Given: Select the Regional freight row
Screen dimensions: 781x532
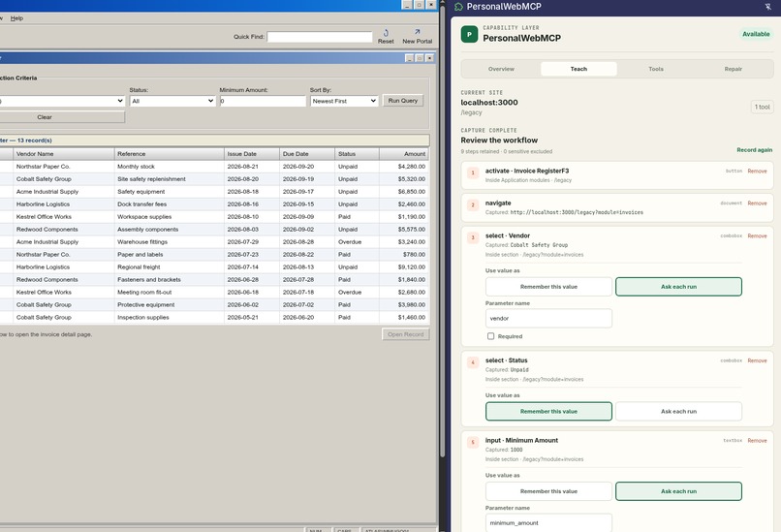Looking at the screenshot, I should [x=214, y=267].
